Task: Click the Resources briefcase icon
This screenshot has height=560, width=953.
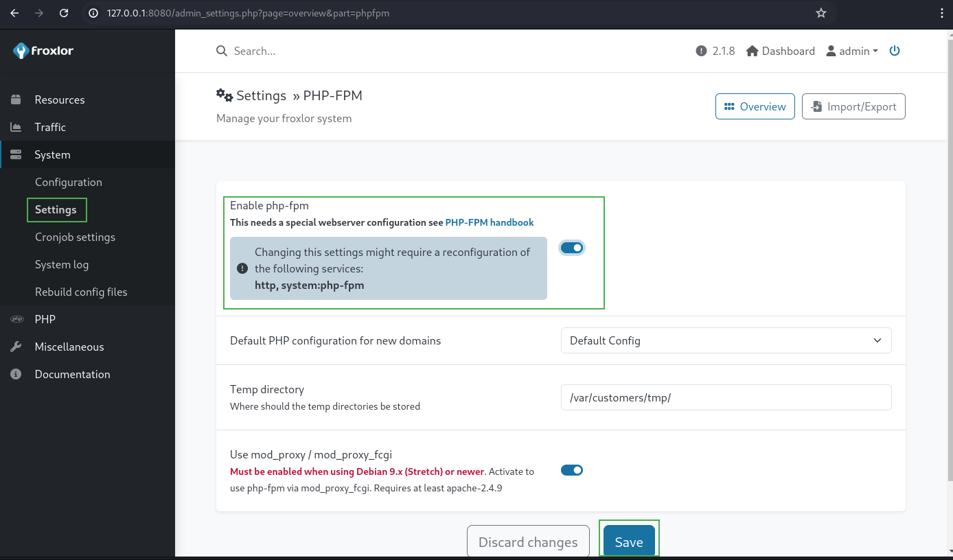Action: [16, 100]
